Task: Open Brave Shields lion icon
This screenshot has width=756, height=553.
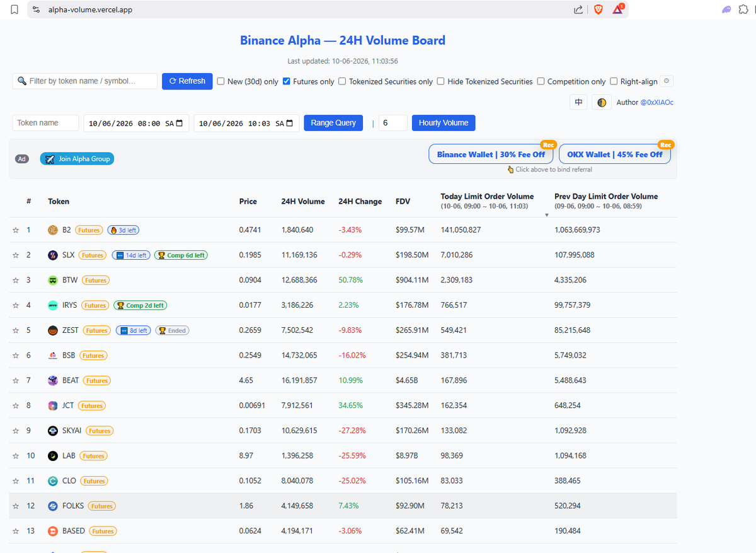Action: (598, 9)
